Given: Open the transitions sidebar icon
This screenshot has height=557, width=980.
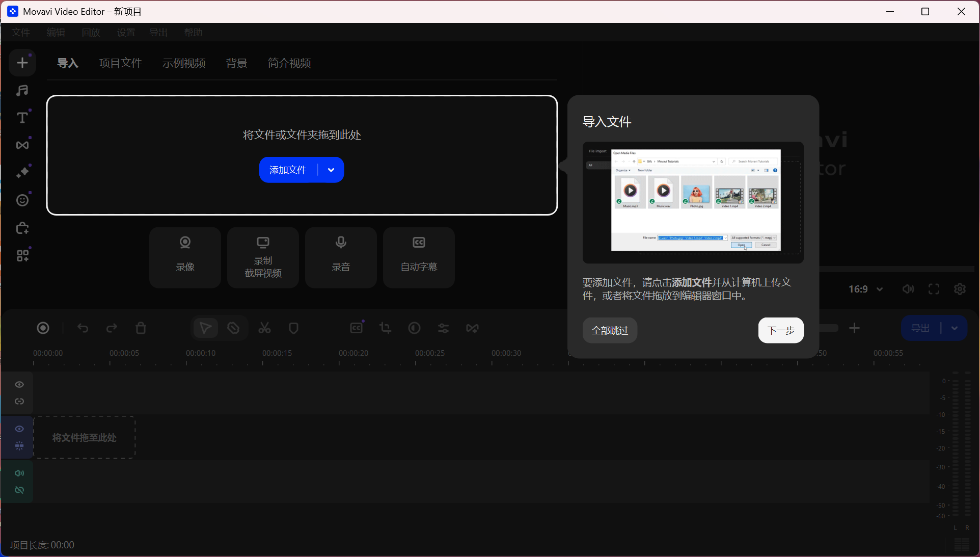Looking at the screenshot, I should (22, 145).
